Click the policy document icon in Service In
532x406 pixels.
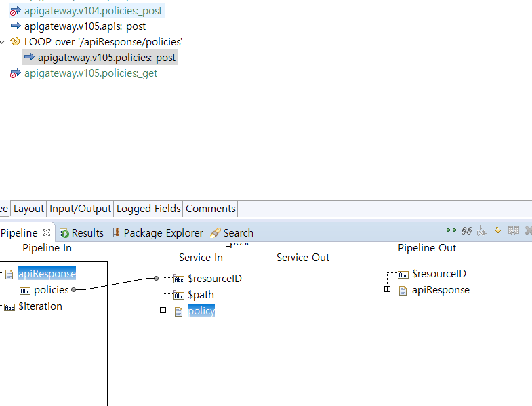point(179,311)
